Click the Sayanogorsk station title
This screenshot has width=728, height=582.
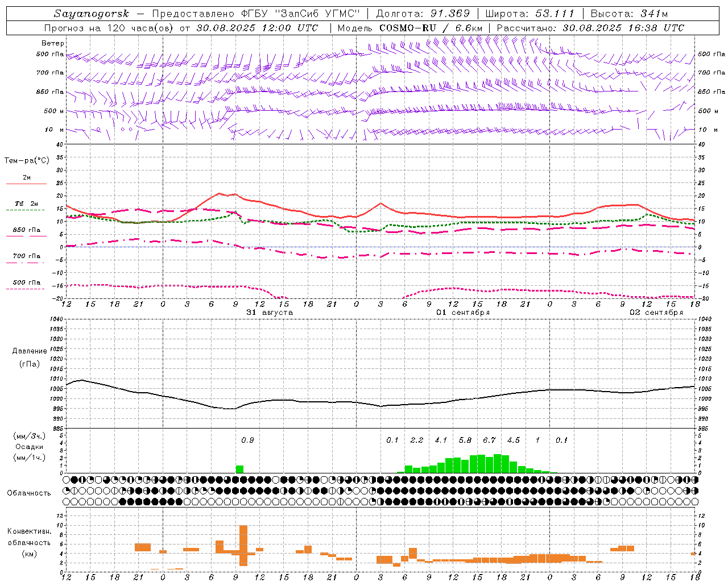click(92, 14)
